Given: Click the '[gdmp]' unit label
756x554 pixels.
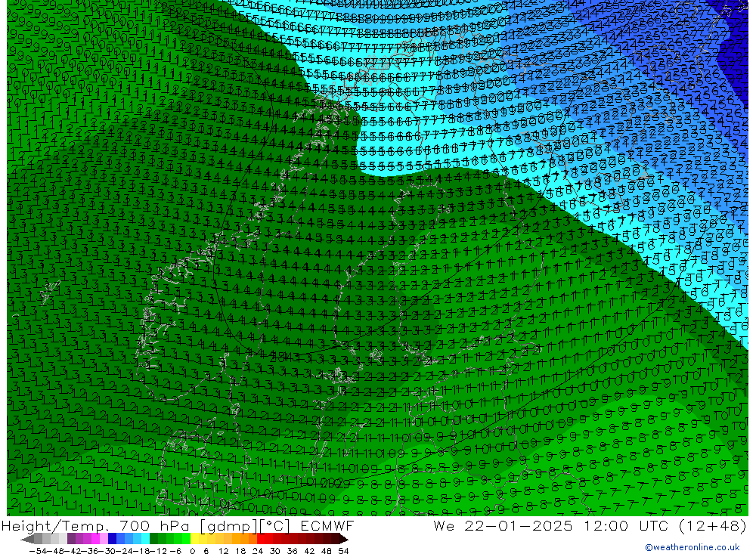Looking at the screenshot, I should tap(228, 526).
